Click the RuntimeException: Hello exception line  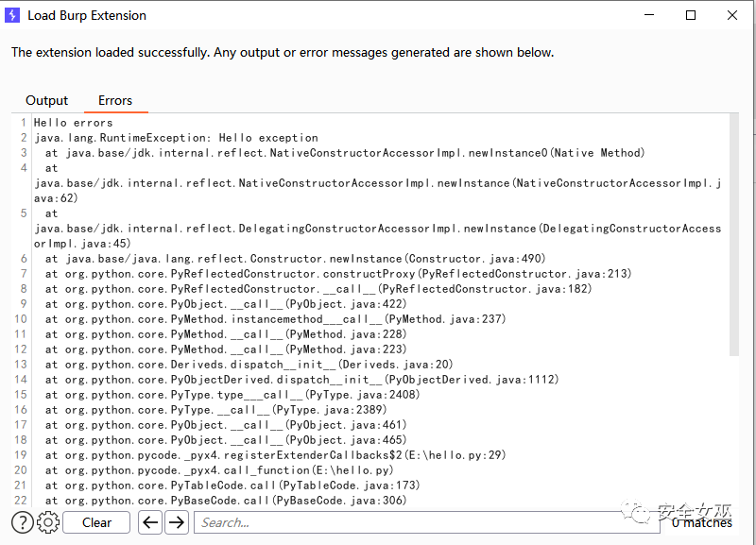tap(176, 138)
